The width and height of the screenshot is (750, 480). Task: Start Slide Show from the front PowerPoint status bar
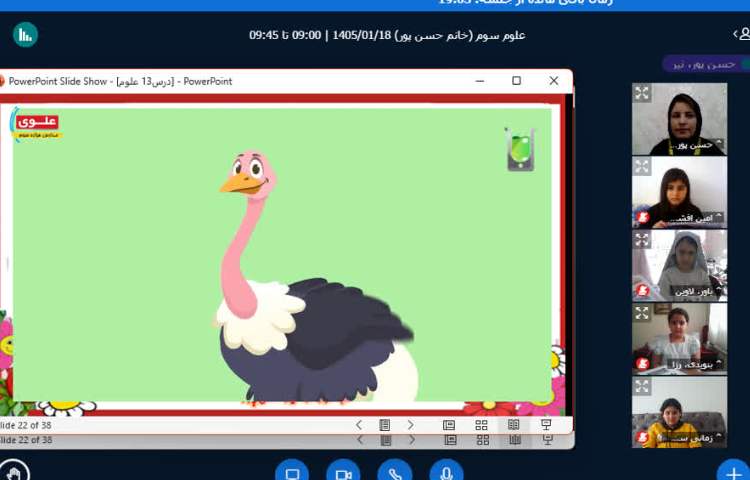pos(546,424)
